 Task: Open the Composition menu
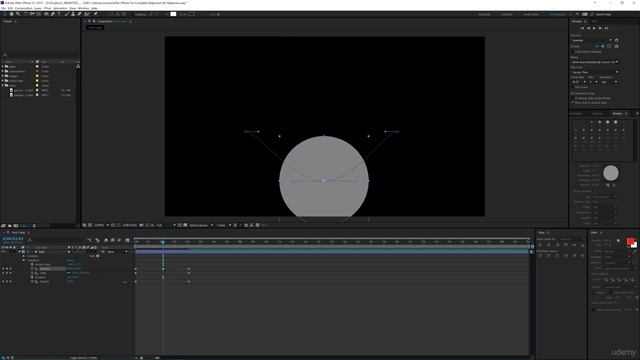[x=23, y=8]
